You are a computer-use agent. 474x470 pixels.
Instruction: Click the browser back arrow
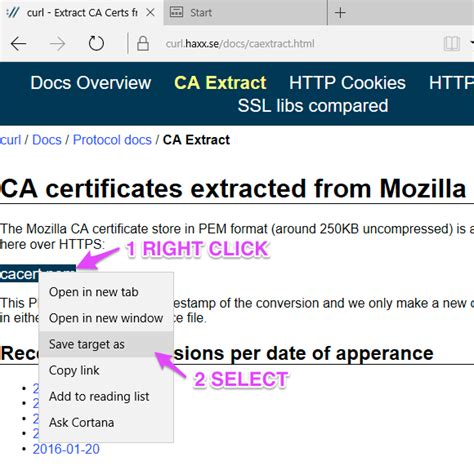click(x=18, y=44)
